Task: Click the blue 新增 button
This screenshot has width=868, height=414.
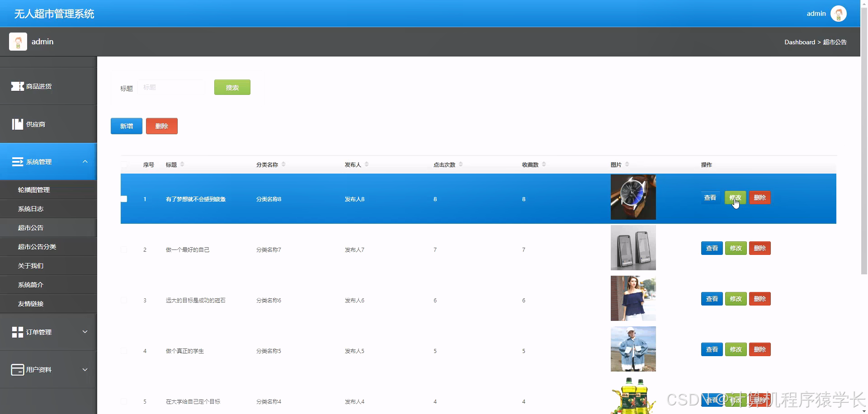Action: [127, 126]
